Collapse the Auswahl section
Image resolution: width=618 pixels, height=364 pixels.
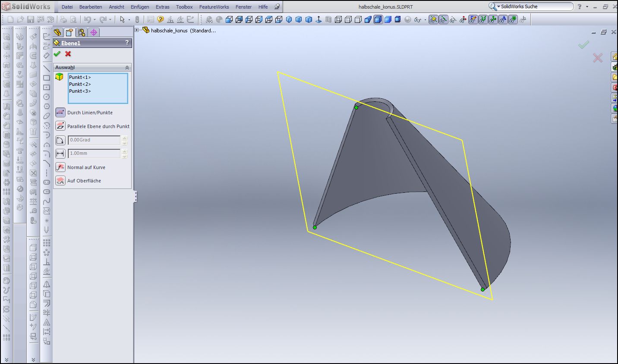[127, 68]
